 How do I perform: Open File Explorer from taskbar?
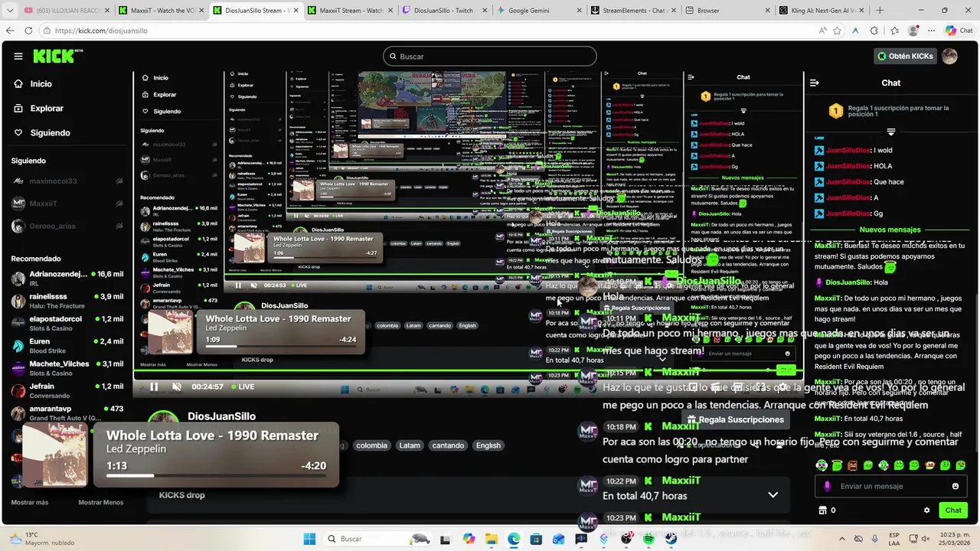tap(492, 539)
